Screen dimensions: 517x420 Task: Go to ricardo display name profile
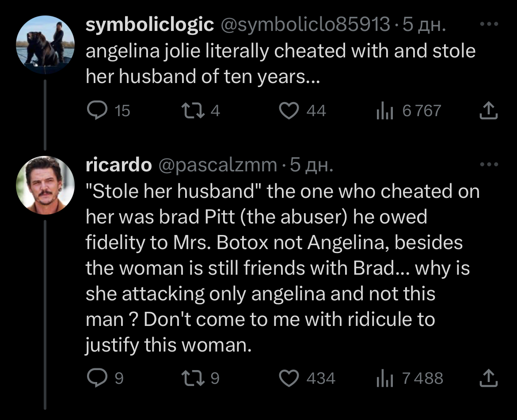click(x=118, y=165)
